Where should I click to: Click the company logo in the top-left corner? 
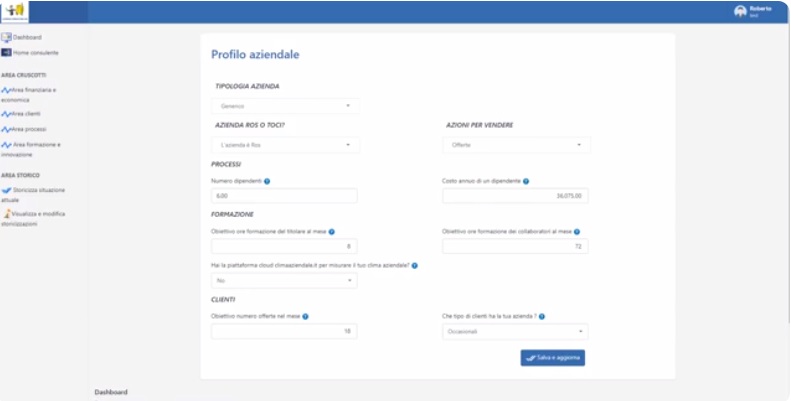coord(14,11)
